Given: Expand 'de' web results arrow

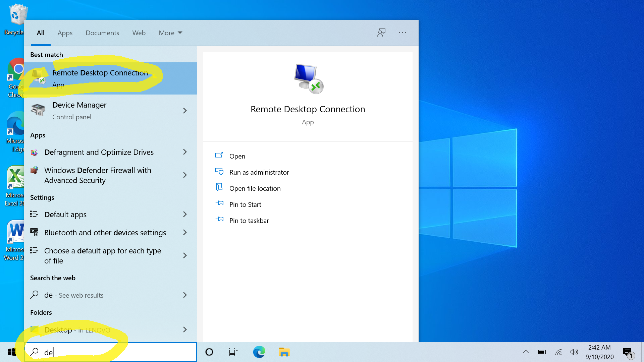Looking at the screenshot, I should (x=185, y=295).
